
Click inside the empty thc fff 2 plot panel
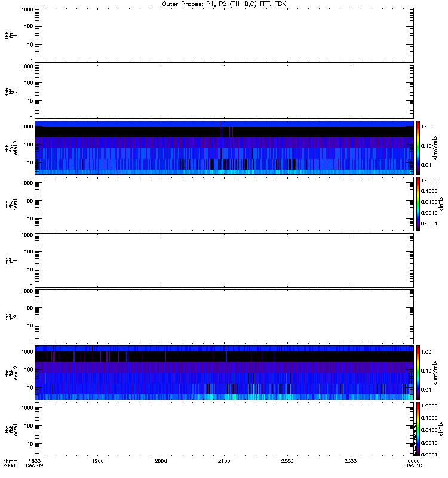(x=224, y=317)
